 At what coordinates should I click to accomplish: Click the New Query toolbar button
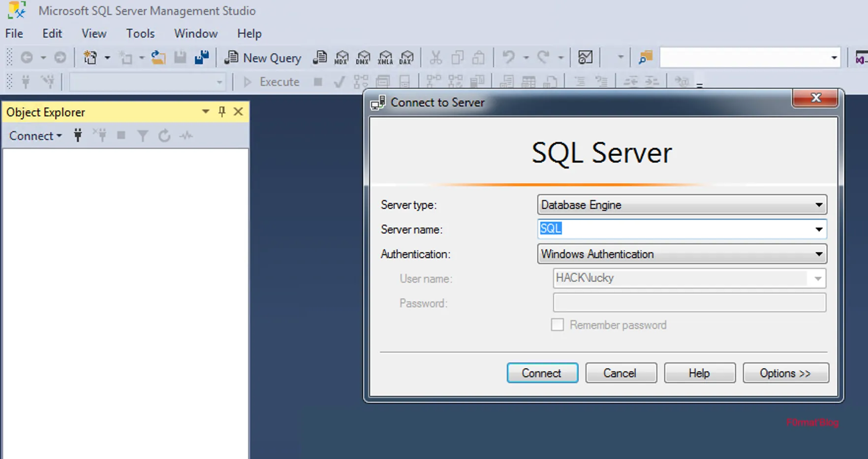click(x=263, y=58)
